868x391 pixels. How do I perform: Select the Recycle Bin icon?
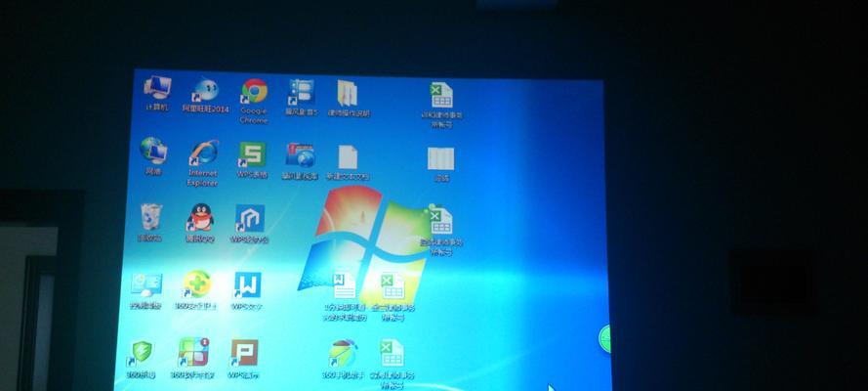point(150,223)
